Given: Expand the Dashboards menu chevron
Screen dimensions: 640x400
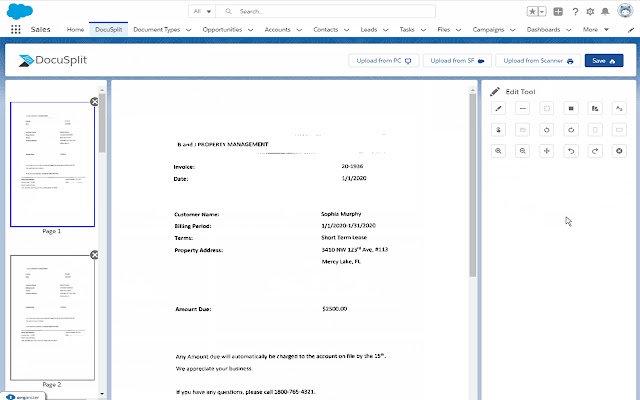Looking at the screenshot, I should coord(569,30).
